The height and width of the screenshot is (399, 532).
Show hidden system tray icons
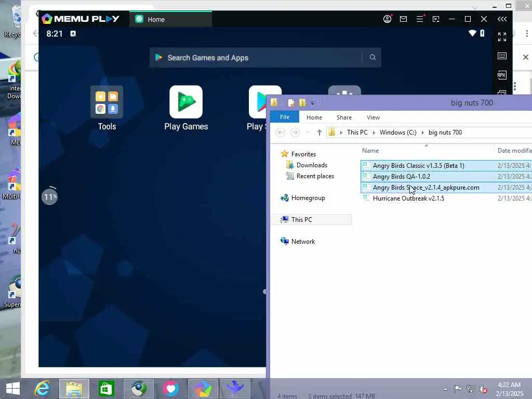(445, 389)
